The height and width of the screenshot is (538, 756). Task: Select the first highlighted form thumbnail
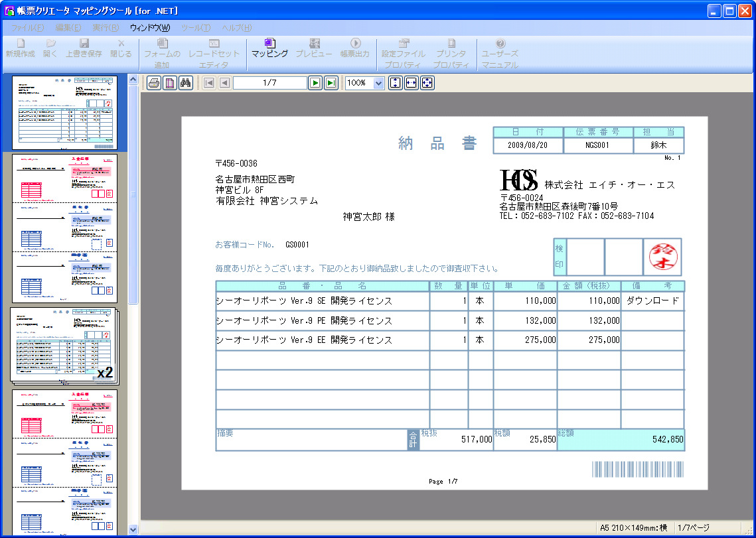pyautogui.click(x=64, y=113)
